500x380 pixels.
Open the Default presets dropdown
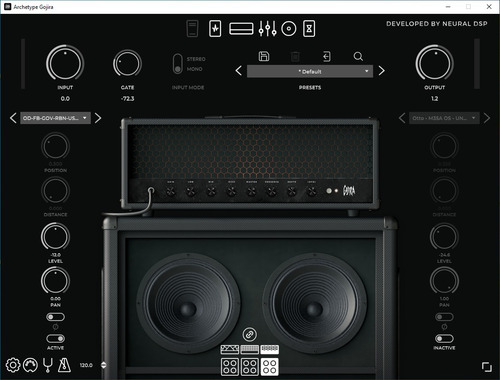click(310, 71)
